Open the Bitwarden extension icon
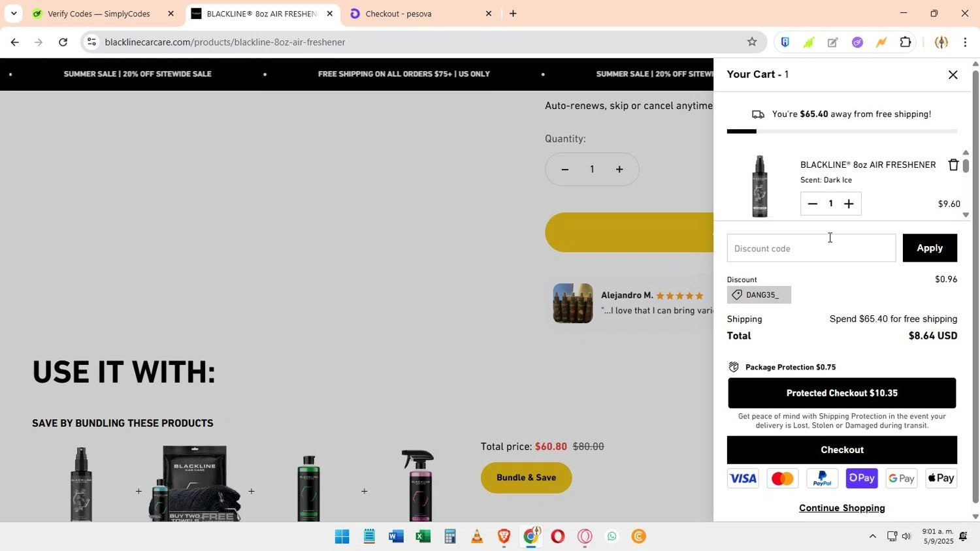Screen dimensions: 980x551 click(x=785, y=42)
